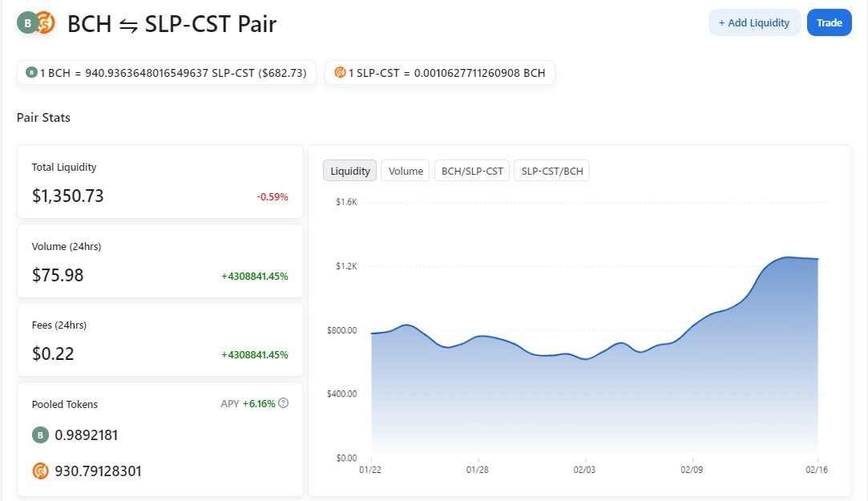The image size is (868, 501).
Task: Click the orange SLP-CST logo in header
Action: (x=46, y=23)
